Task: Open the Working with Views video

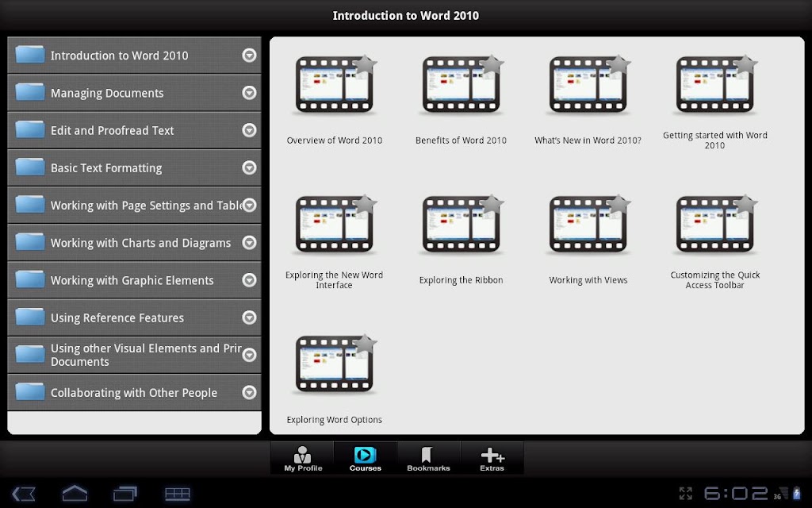Action: (x=588, y=225)
